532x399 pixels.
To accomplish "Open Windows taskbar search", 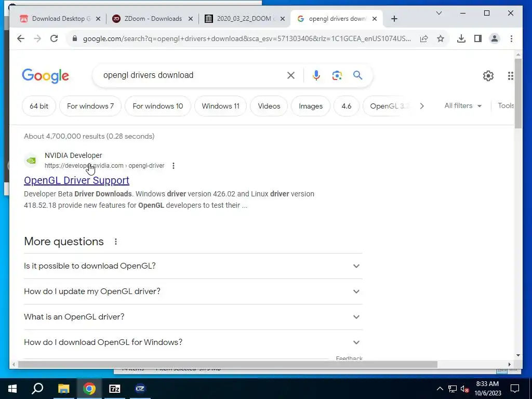I will point(37,389).
